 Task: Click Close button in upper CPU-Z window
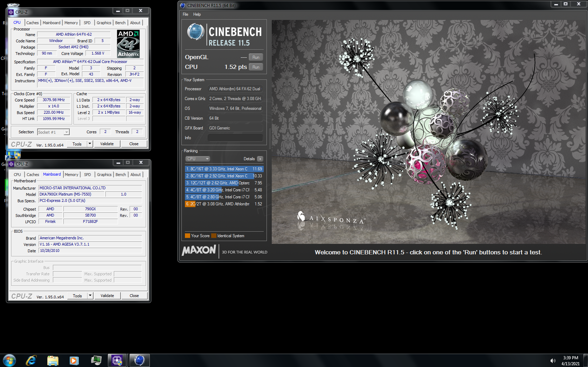point(134,144)
